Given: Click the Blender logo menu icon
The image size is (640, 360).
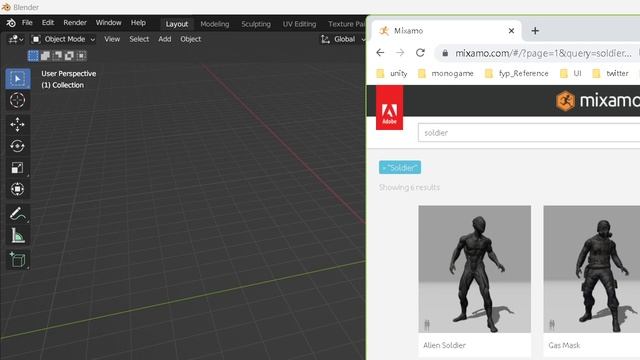Looking at the screenshot, I should click(11, 23).
